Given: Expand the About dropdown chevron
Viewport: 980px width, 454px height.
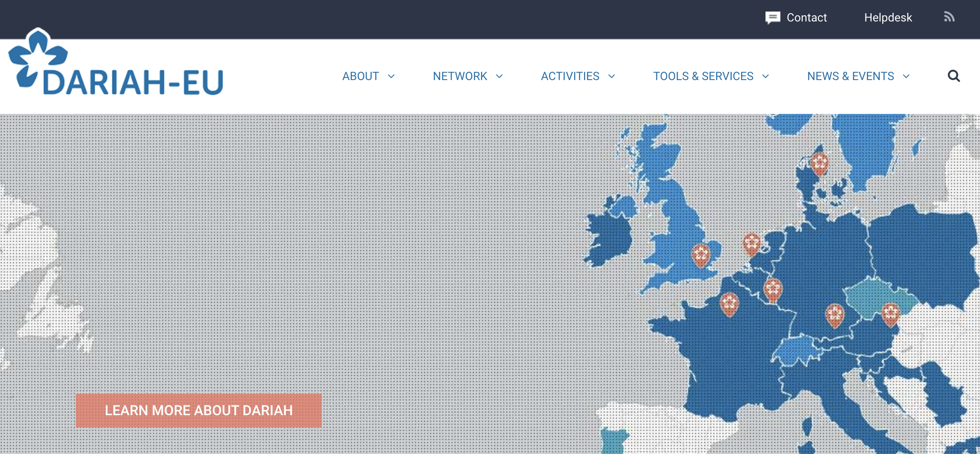Looking at the screenshot, I should click(x=391, y=76).
